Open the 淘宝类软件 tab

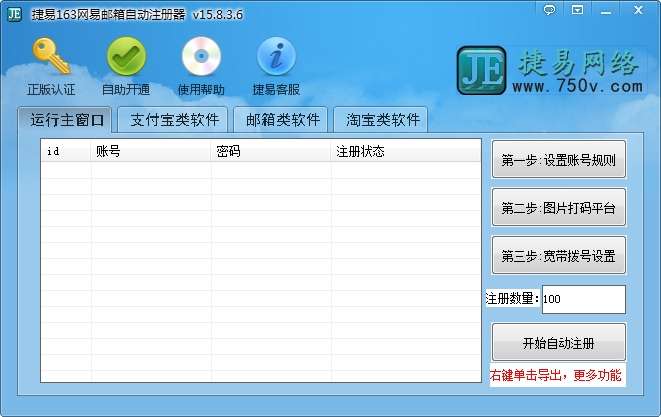tap(382, 120)
